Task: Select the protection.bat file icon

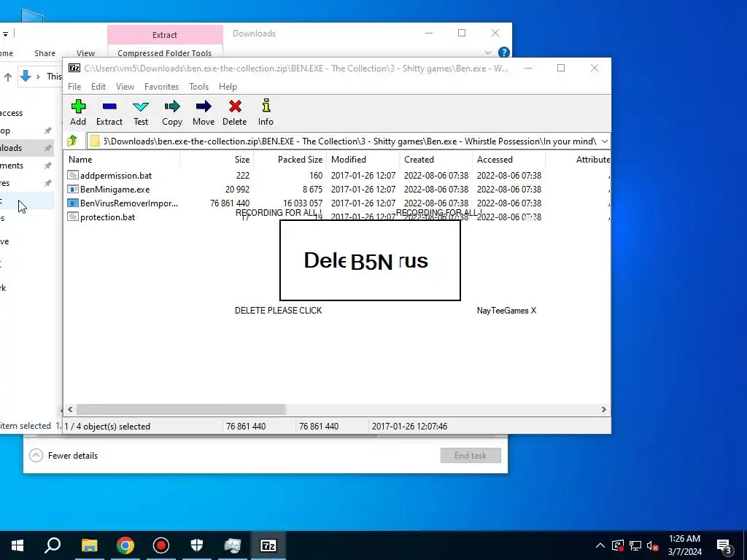Action: tap(72, 217)
